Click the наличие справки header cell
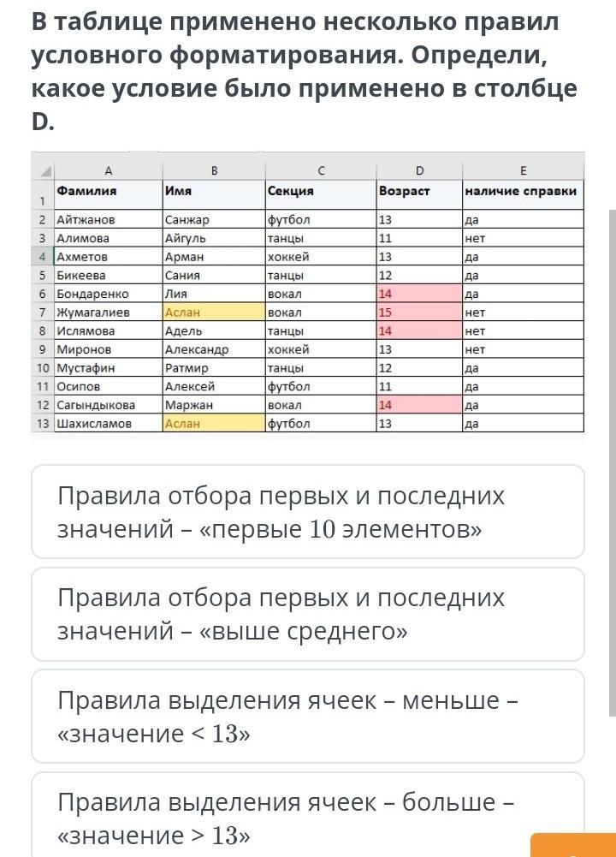Image resolution: width=616 pixels, height=857 pixels. 523,194
